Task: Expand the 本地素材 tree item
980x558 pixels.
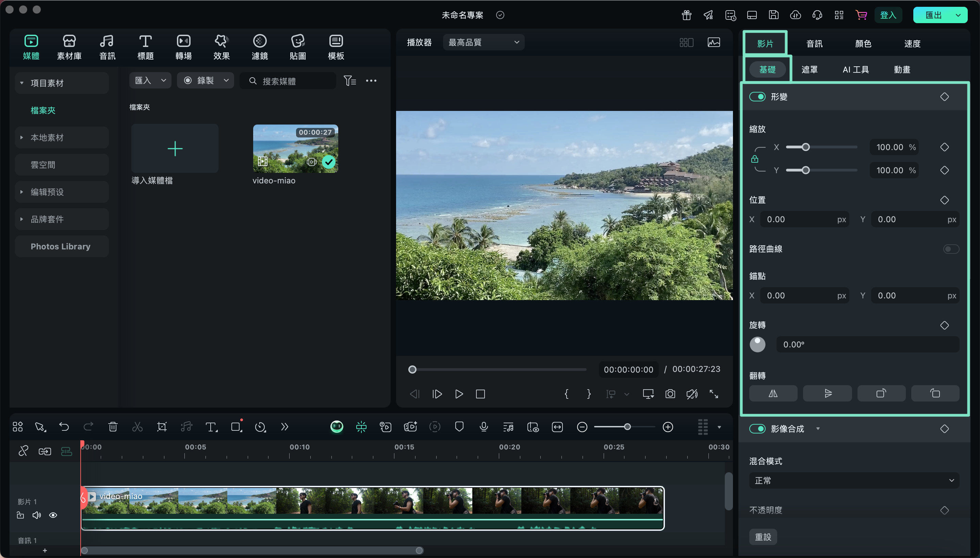Action: tap(22, 137)
